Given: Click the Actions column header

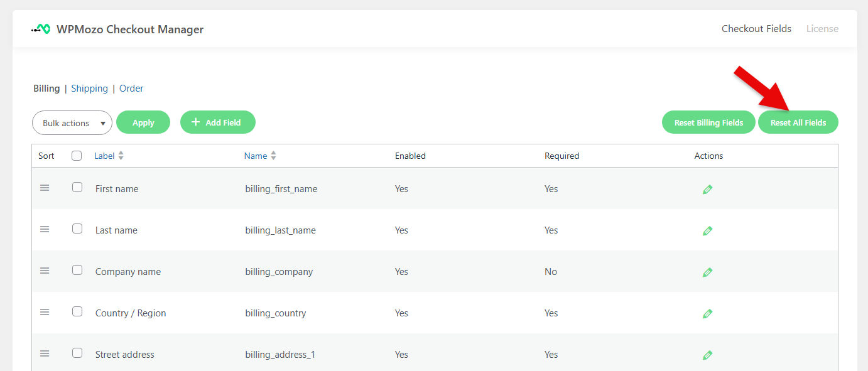Looking at the screenshot, I should [709, 156].
